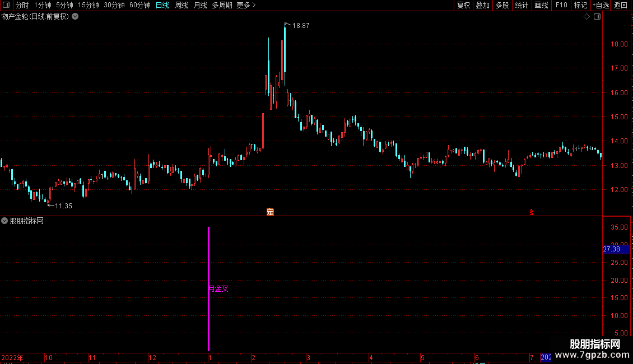Viewport: 633px width, 364px height.
Task: Click the red S marker under chart
Action: point(532,212)
